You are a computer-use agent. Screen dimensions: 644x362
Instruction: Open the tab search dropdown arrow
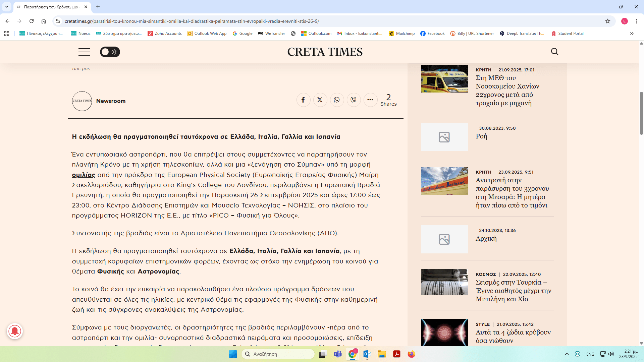pyautogui.click(x=7, y=7)
